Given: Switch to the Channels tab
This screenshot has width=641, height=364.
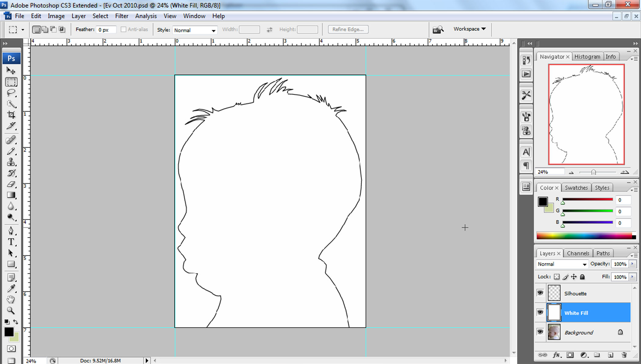Looking at the screenshot, I should pyautogui.click(x=578, y=253).
